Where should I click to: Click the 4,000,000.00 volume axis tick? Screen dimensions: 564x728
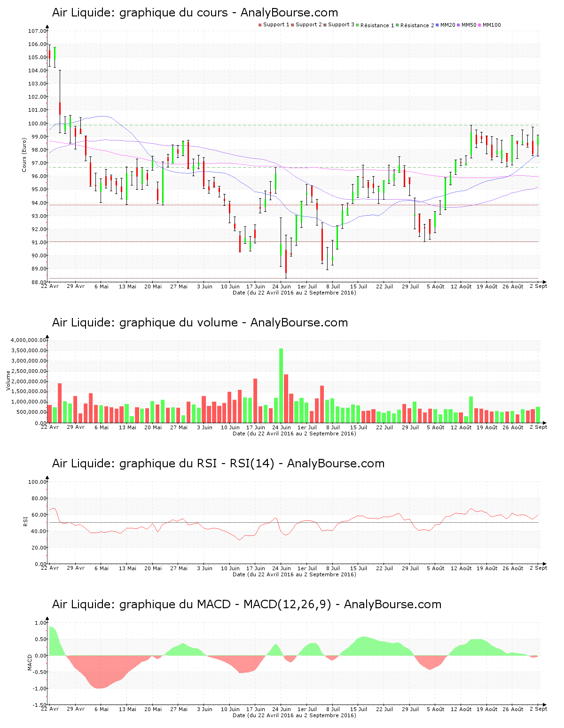pos(28,340)
